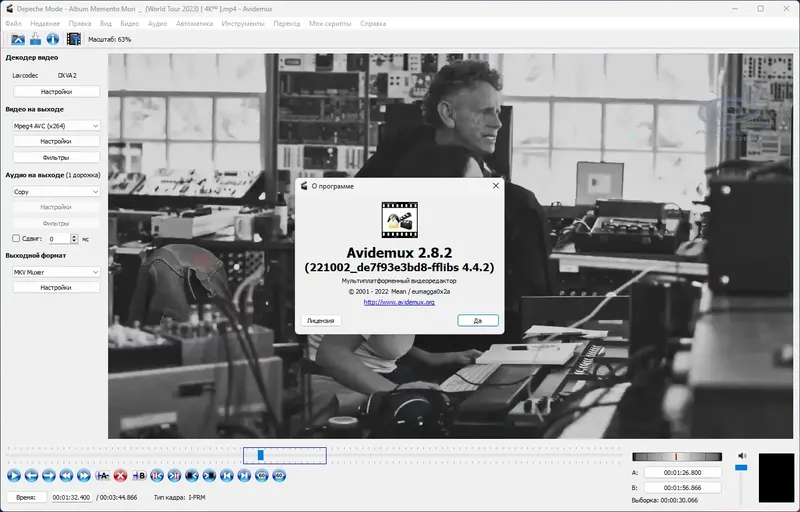Seek forward 60 seconds

pos(279,476)
